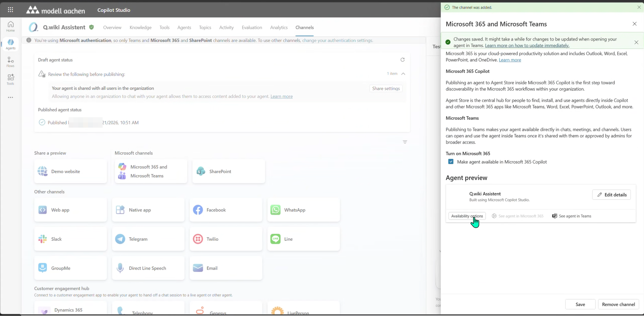644x316 pixels.
Task: Click the Copilot Studio header title
Action: 114,10
